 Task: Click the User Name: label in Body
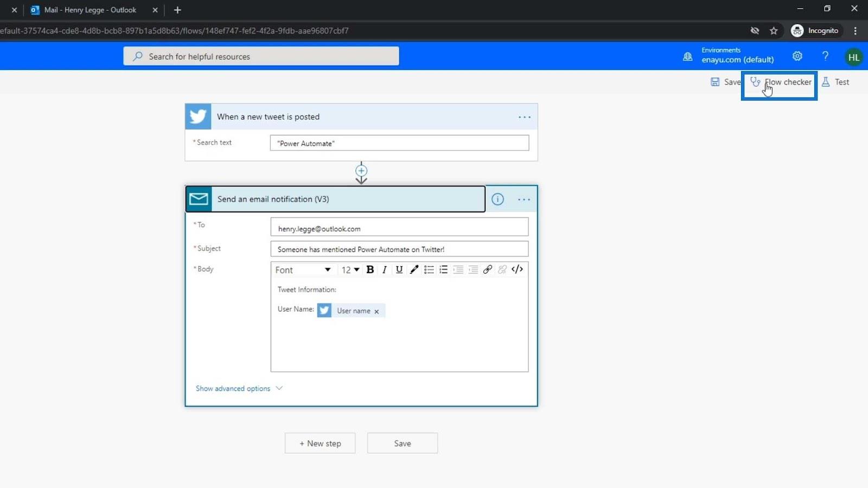point(296,309)
